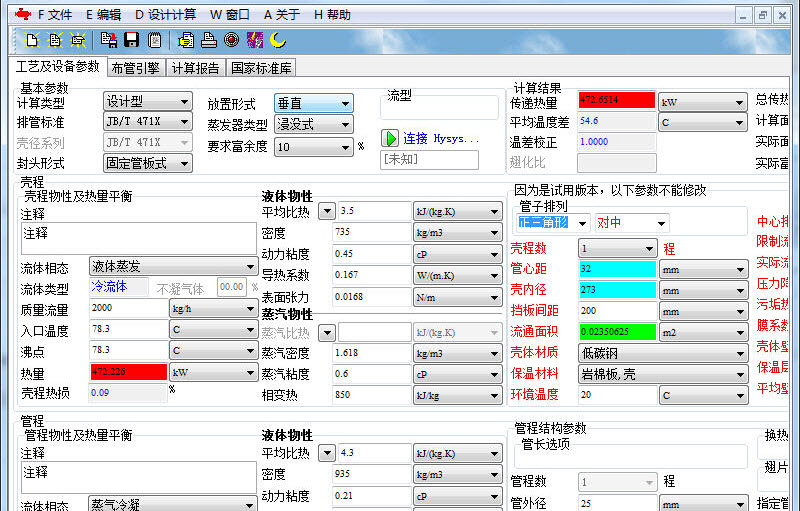The width and height of the screenshot is (800, 511).
Task: Open the 壳体材质 dropdown showing 低碳钢
Action: [x=662, y=352]
